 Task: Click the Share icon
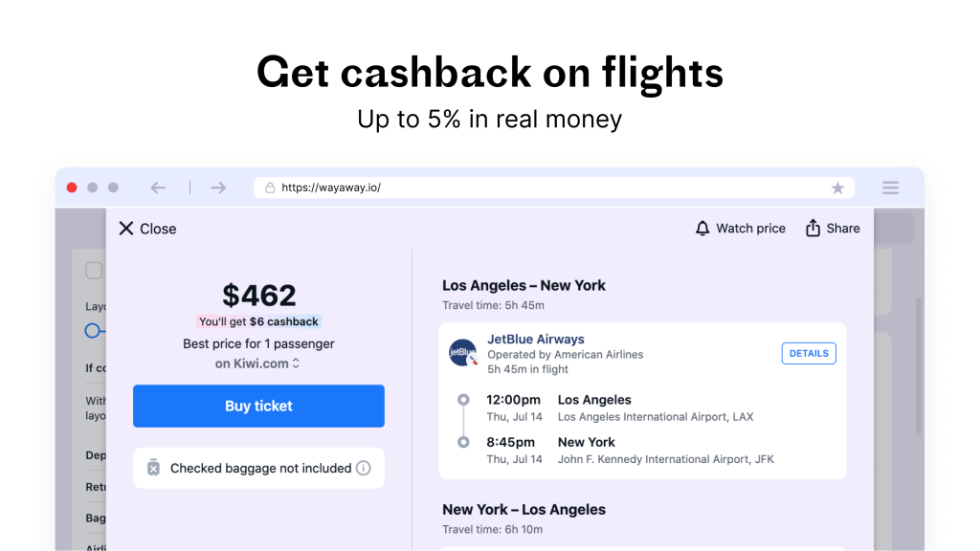click(813, 229)
